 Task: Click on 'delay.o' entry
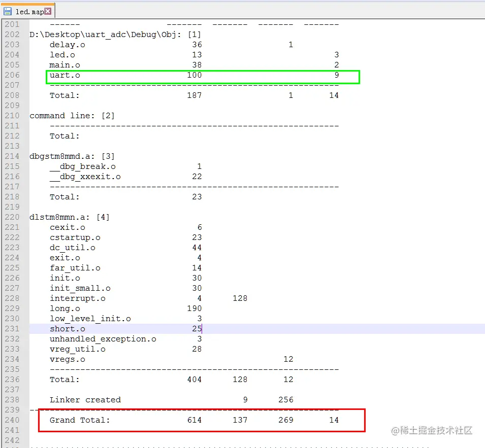coord(68,45)
